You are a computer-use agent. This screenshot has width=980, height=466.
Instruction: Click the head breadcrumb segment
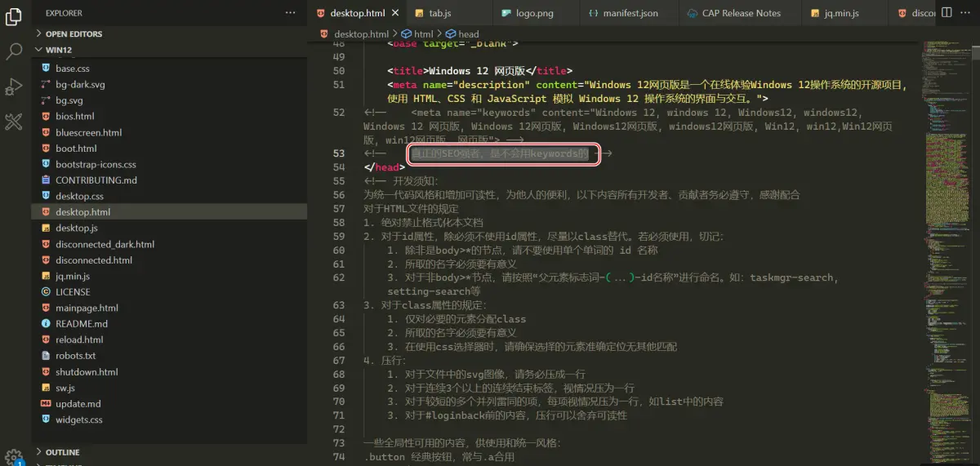click(469, 34)
